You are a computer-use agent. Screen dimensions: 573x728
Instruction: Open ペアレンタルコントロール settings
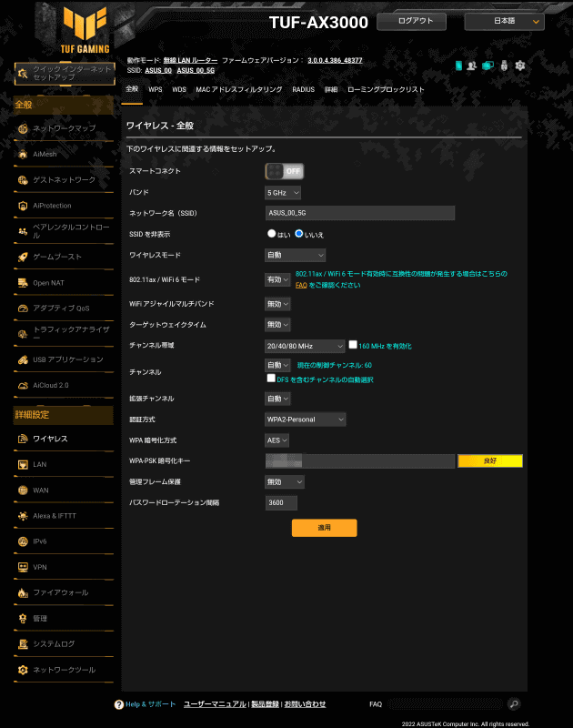click(x=64, y=231)
